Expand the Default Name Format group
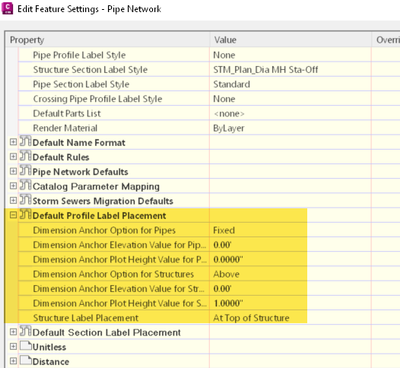 13,142
